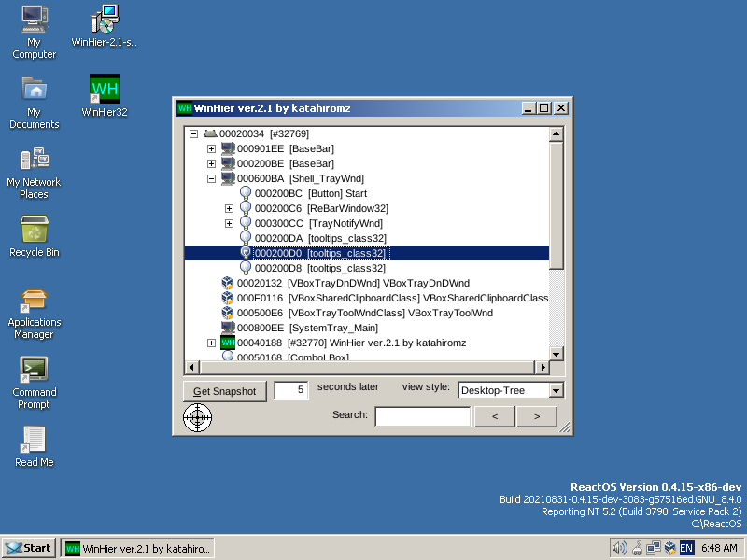Click the tree vertical scrollbar down arrow
Viewport: 747px width, 560px height.
(556, 354)
